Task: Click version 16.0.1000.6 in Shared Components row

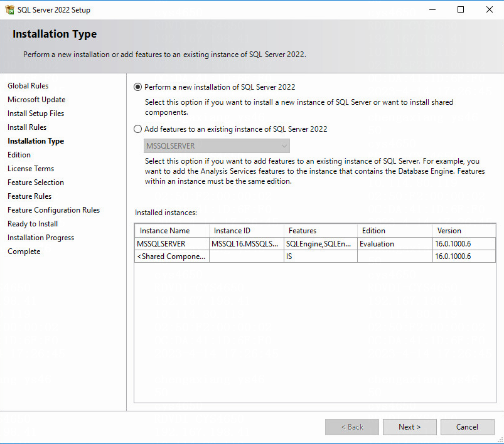Action: 464,256
